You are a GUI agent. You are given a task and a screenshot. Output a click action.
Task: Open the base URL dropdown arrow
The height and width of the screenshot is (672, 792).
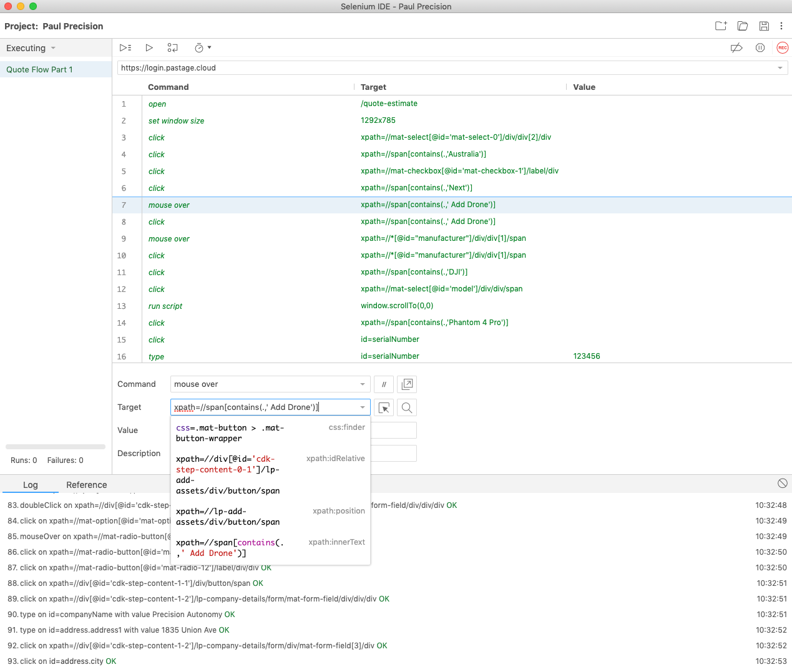point(780,68)
